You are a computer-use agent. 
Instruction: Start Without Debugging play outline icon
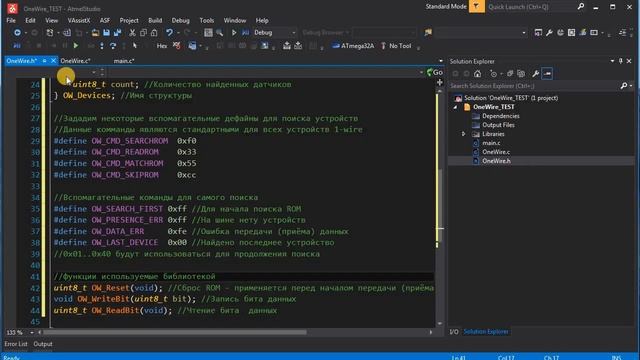click(234, 33)
